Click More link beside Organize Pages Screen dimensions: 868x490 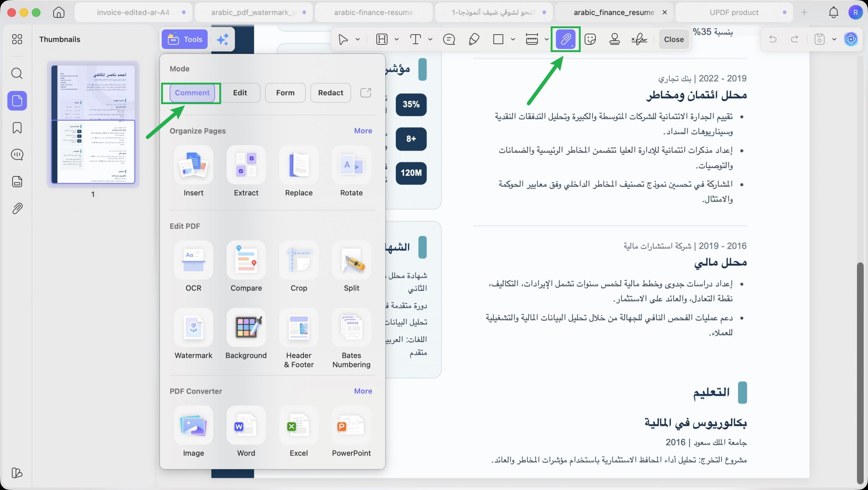(363, 131)
